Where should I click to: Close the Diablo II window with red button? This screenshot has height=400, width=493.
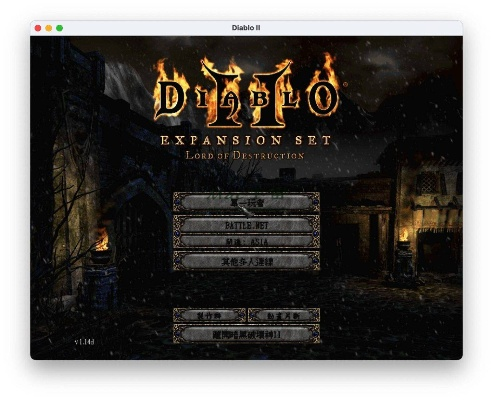tap(38, 28)
